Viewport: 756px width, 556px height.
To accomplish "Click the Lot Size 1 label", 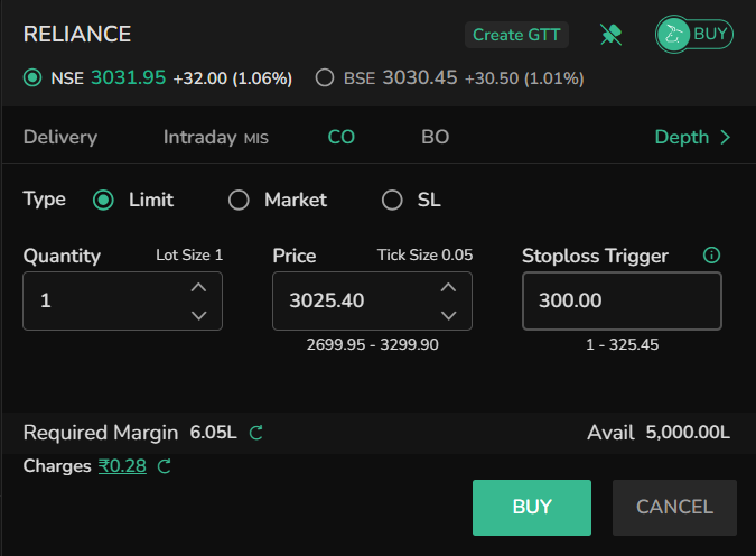I will coord(189,255).
